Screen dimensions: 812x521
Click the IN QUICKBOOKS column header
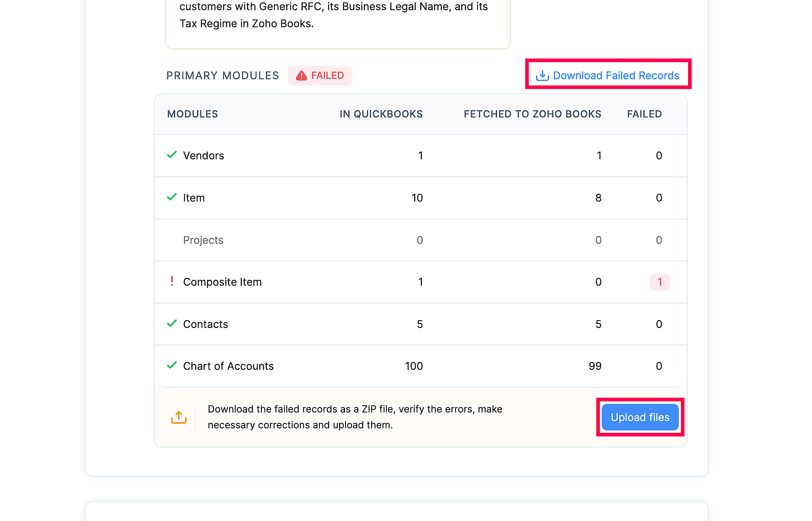tap(381, 114)
